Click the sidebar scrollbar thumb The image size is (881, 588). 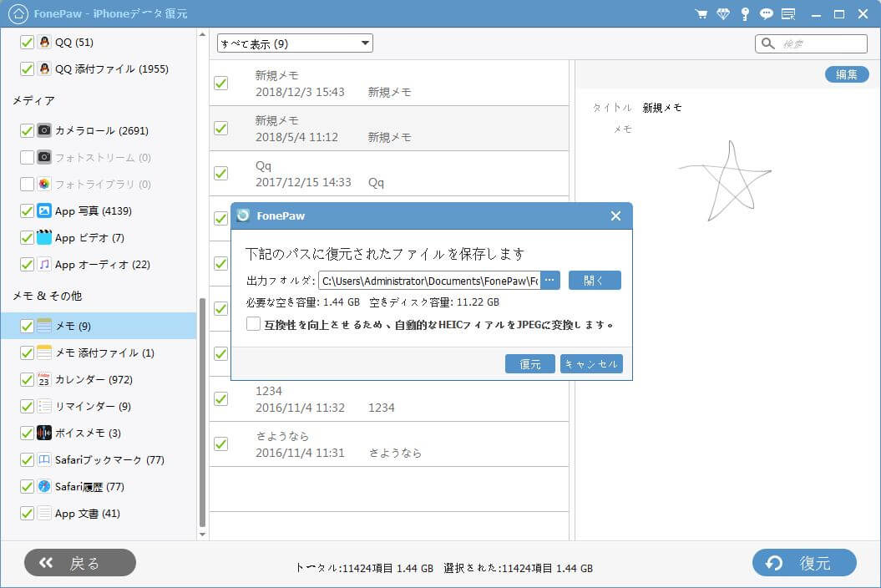202,412
